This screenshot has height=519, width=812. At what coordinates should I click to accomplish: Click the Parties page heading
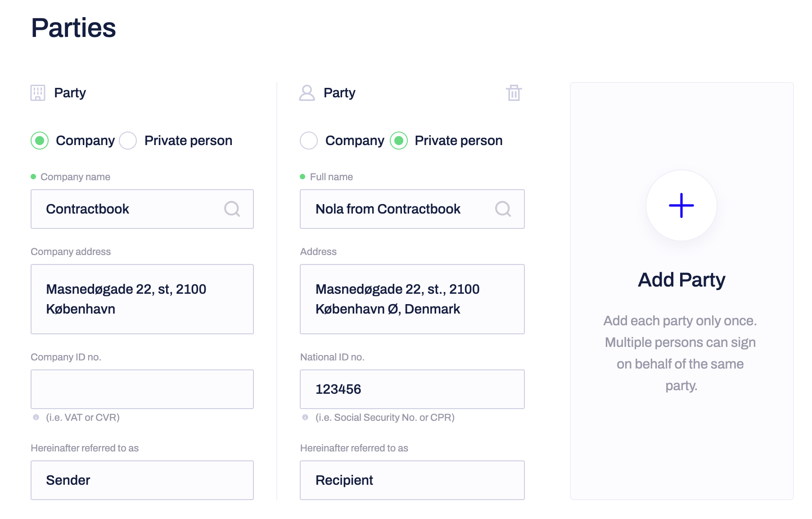(x=74, y=28)
